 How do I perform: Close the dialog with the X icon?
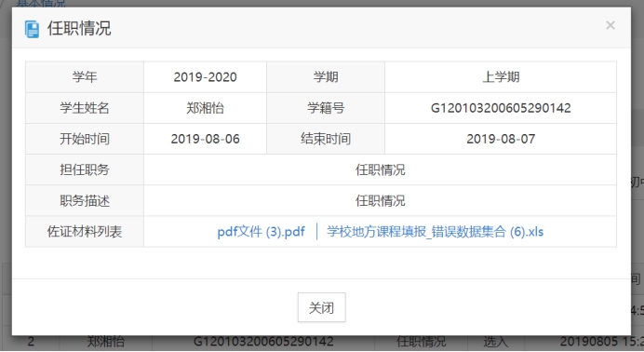tap(610, 25)
